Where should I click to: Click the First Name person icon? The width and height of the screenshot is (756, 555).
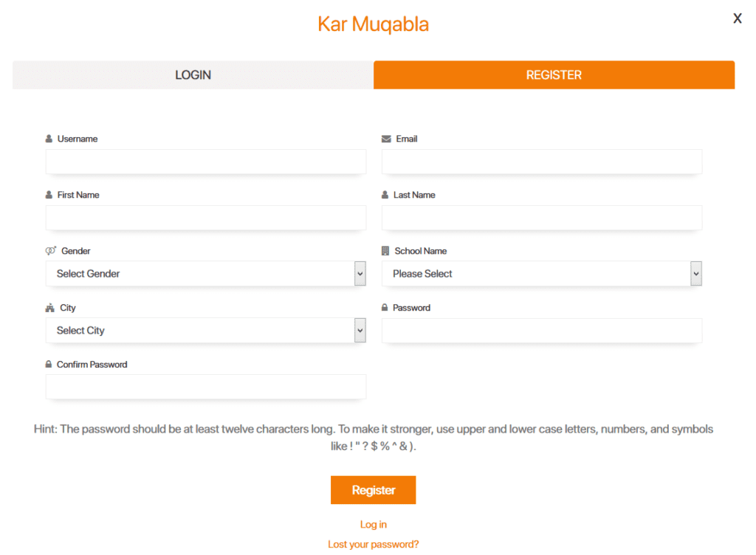click(49, 194)
